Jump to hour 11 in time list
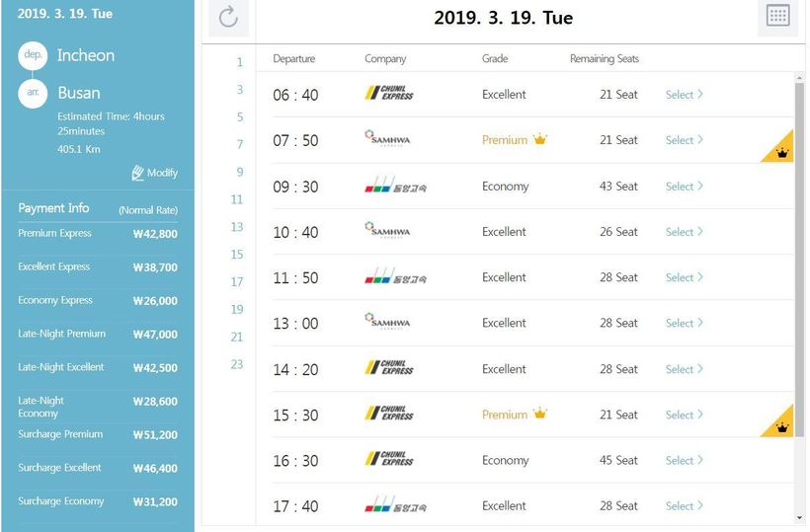The image size is (810, 532). tap(237, 199)
